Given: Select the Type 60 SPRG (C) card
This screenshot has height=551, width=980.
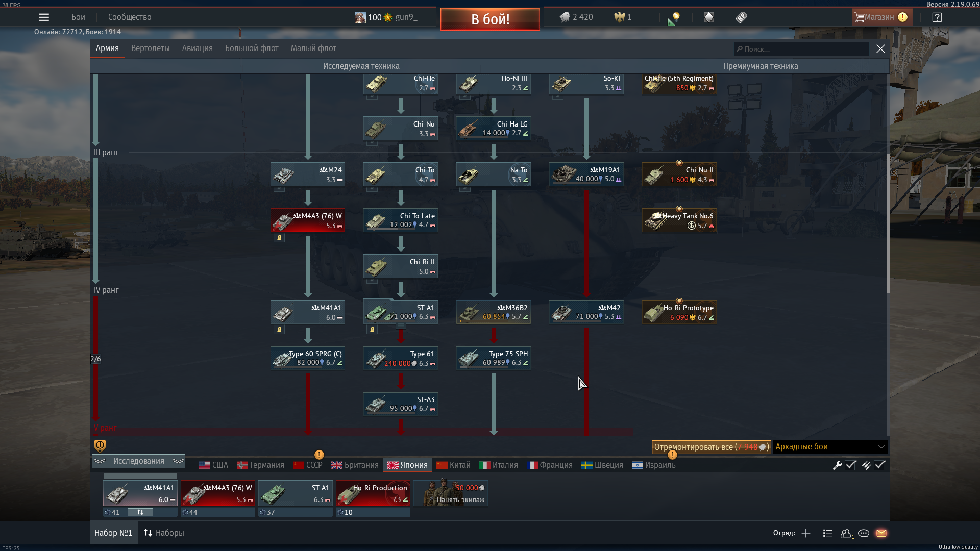Looking at the screenshot, I should point(308,358).
